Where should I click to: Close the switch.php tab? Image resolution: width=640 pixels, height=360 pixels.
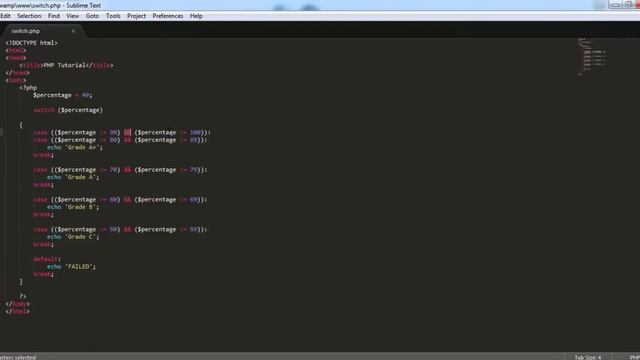pyautogui.click(x=73, y=31)
